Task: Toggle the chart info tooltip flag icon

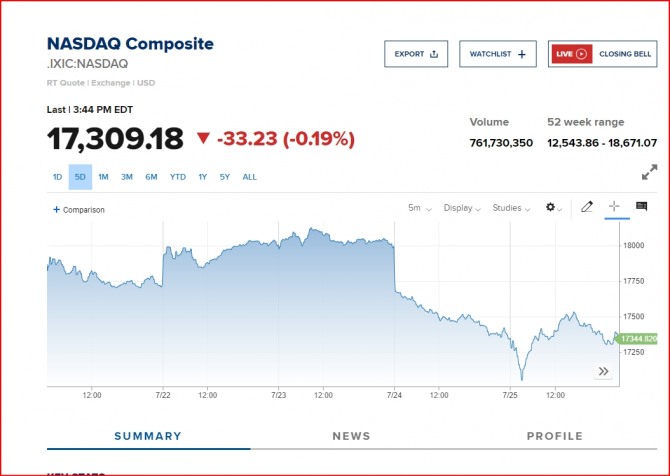Action: click(641, 207)
